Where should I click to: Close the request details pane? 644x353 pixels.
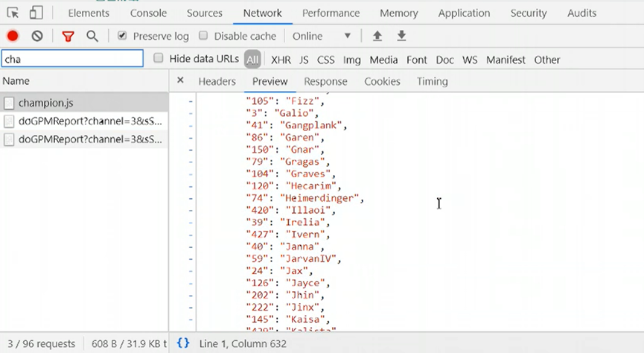pyautogui.click(x=180, y=80)
